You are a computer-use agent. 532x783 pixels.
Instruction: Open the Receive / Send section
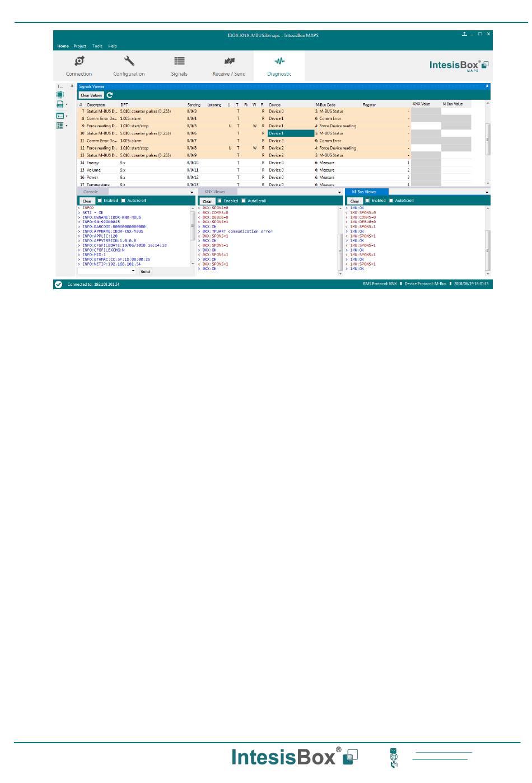pyautogui.click(x=228, y=66)
